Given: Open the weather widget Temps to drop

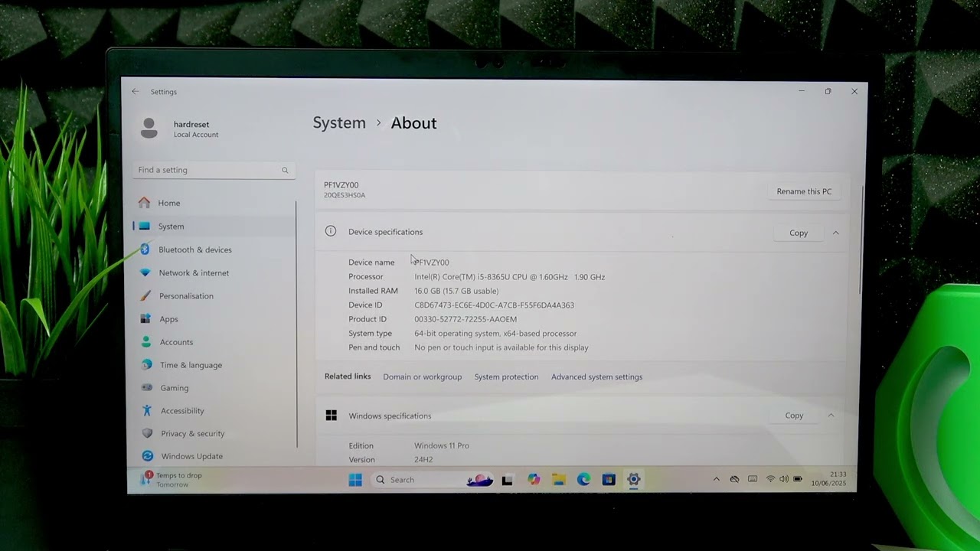Looking at the screenshot, I should click(171, 480).
